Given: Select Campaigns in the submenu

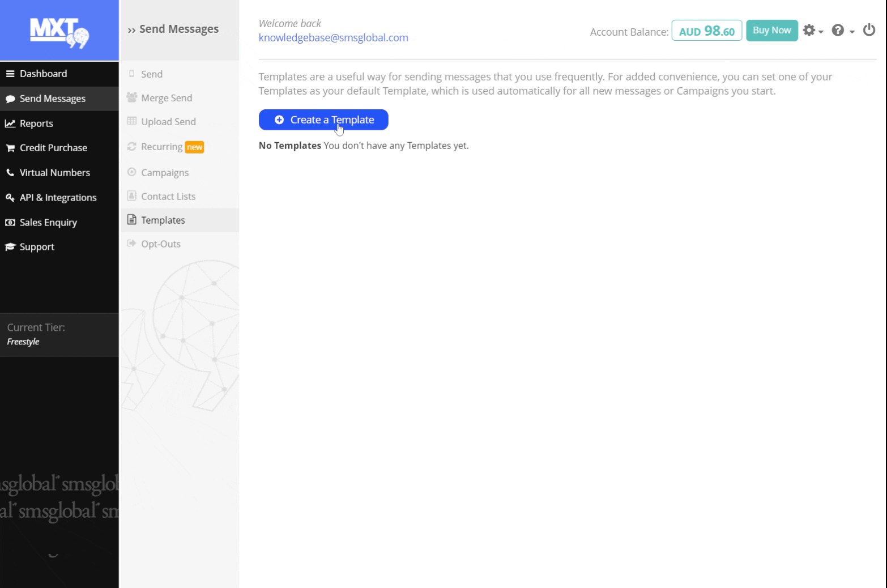Looking at the screenshot, I should point(165,173).
